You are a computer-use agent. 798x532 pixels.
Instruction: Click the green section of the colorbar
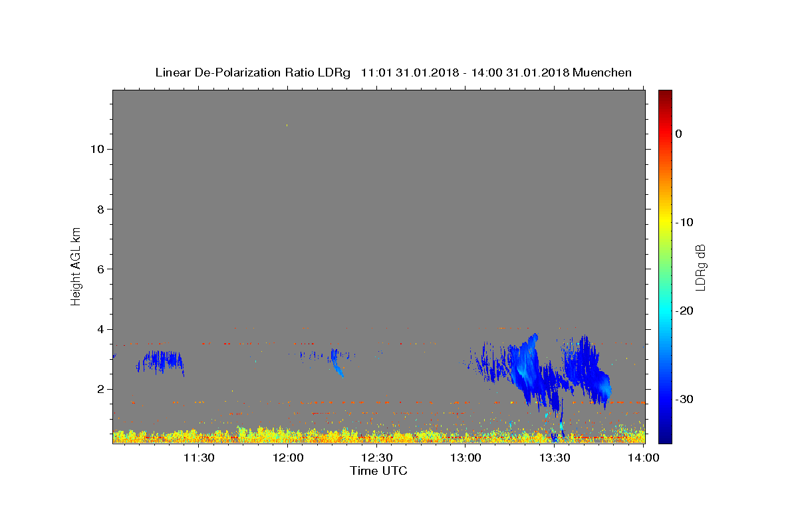665,263
